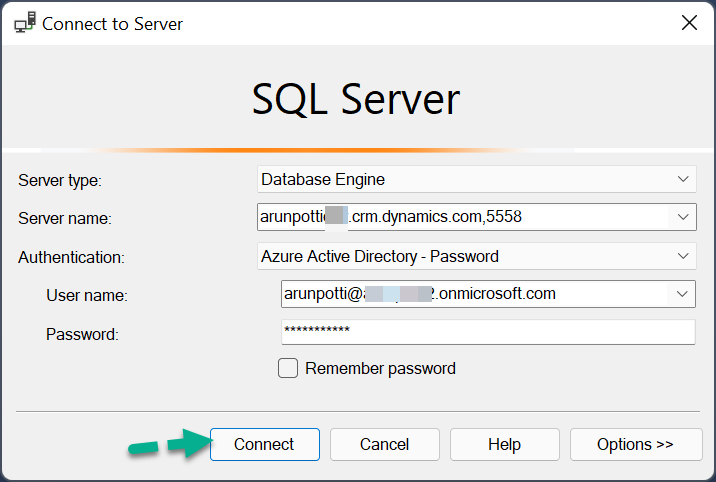Click the 'Connect to Server' title text
The image size is (716, 482).
click(x=112, y=24)
